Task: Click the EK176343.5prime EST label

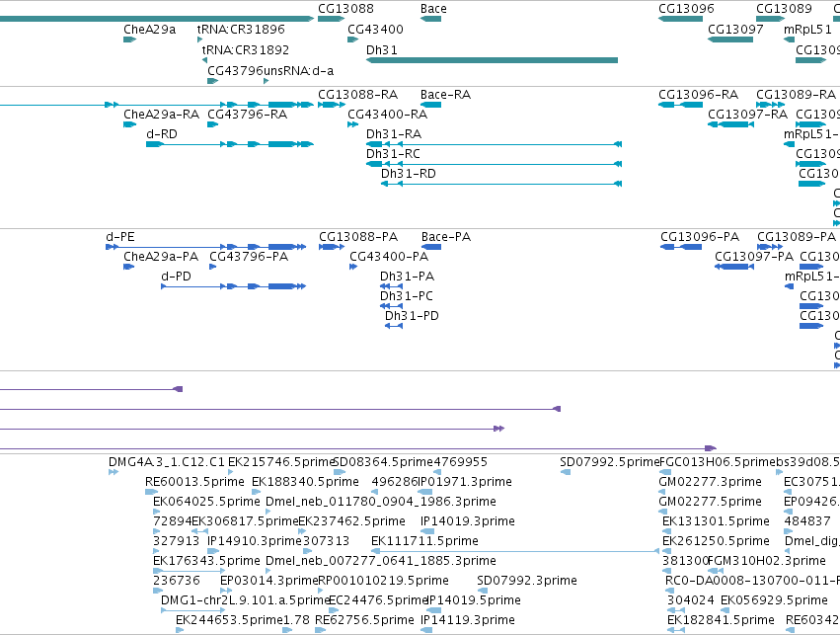Action: tap(206, 562)
